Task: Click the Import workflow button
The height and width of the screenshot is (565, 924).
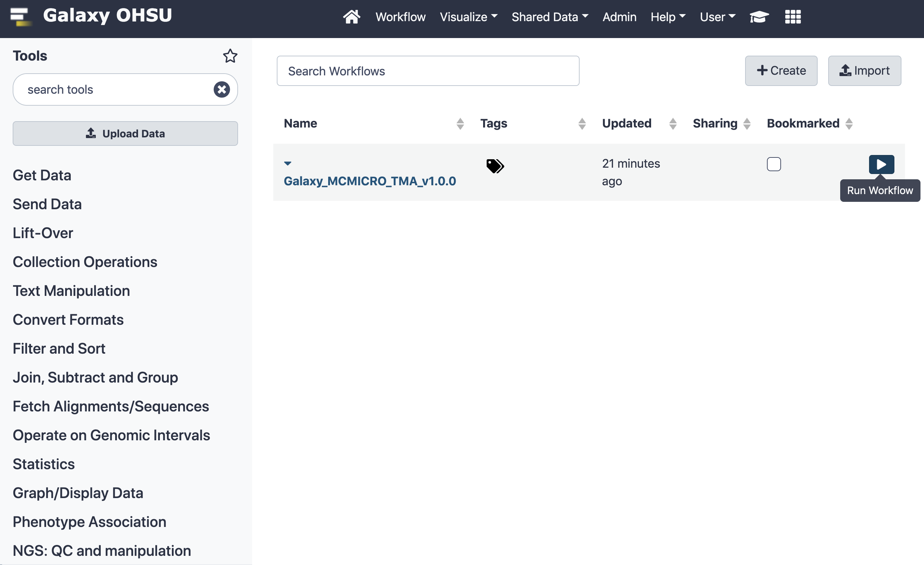Action: (864, 71)
